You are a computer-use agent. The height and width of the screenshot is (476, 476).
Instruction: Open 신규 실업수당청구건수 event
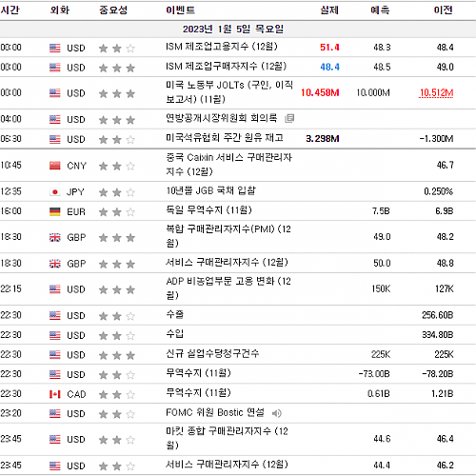212,353
